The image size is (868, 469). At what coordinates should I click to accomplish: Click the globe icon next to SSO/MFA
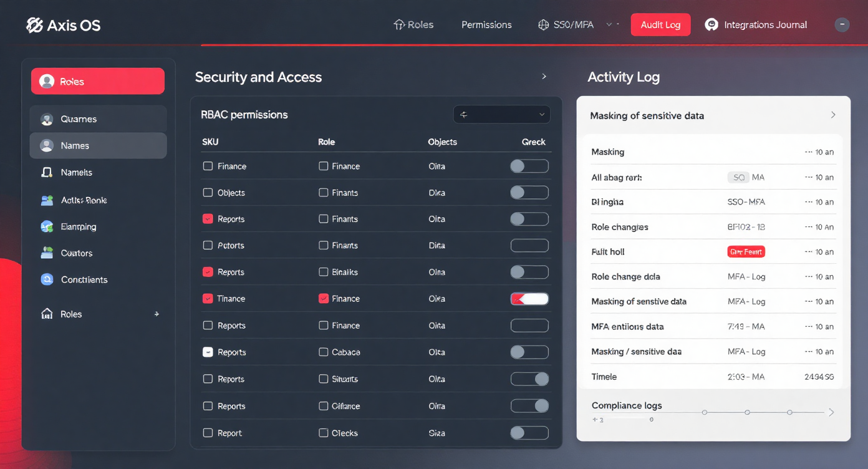(x=543, y=25)
